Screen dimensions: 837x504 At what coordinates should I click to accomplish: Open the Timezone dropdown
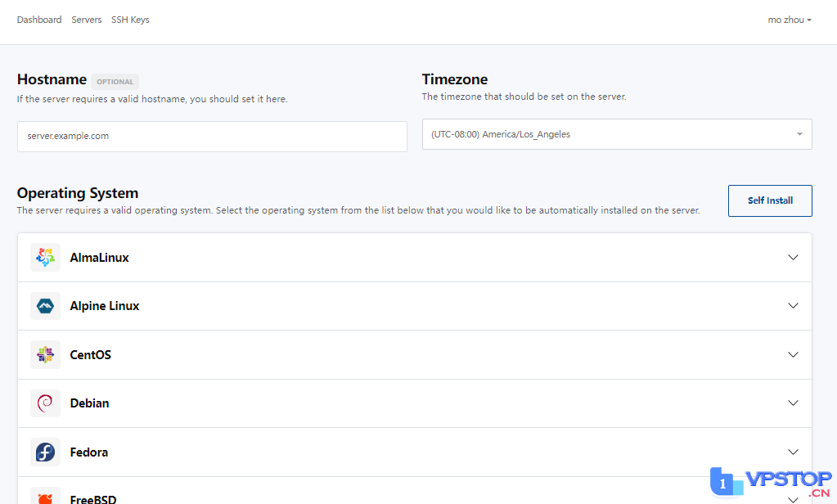coord(617,134)
